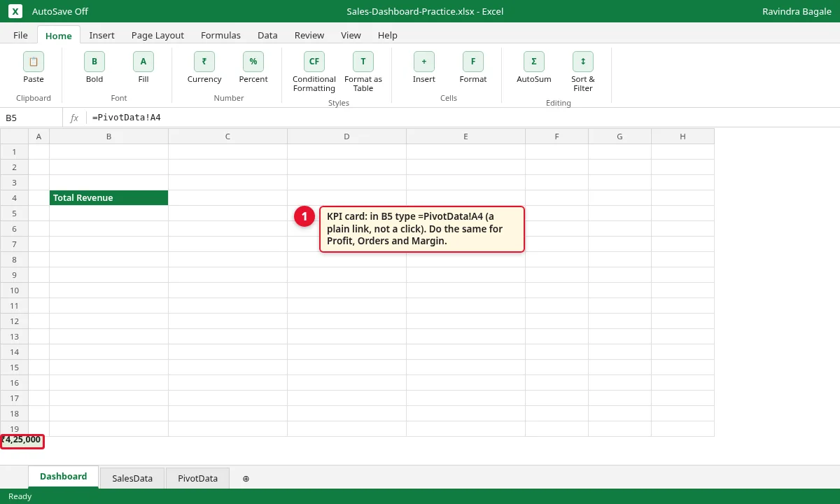Click the fx insert function icon

coord(74,118)
